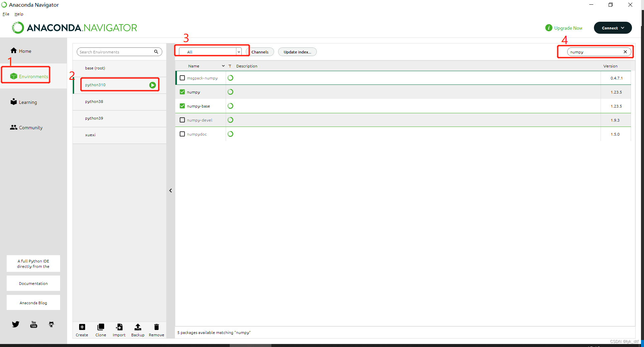Screen dimensions: 644x347
Task: Select the python310 environment
Action: pos(120,85)
